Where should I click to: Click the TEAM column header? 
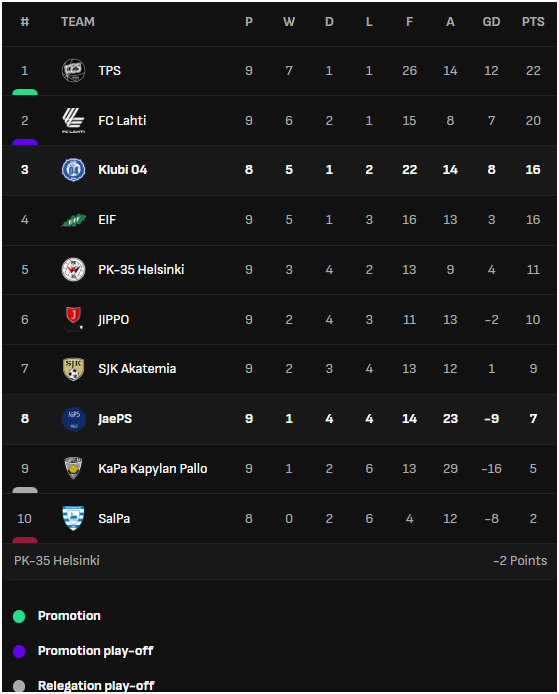point(78,22)
